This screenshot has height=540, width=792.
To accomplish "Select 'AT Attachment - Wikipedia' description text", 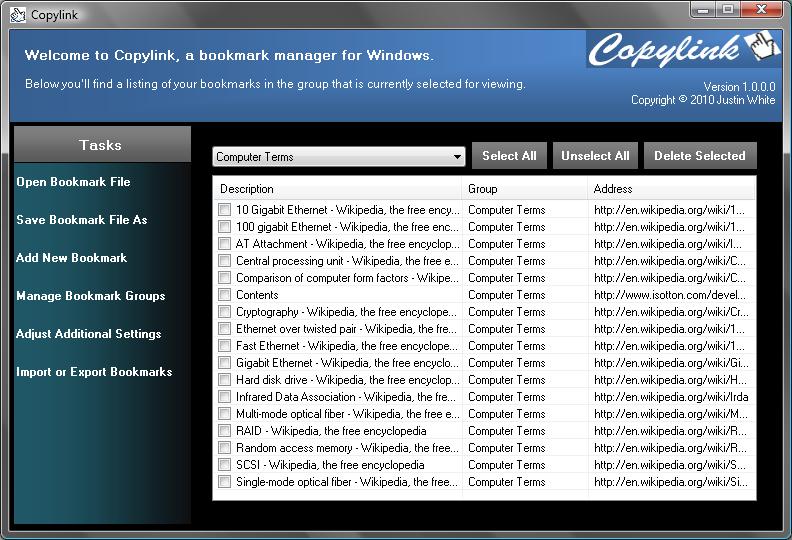I will tap(348, 243).
